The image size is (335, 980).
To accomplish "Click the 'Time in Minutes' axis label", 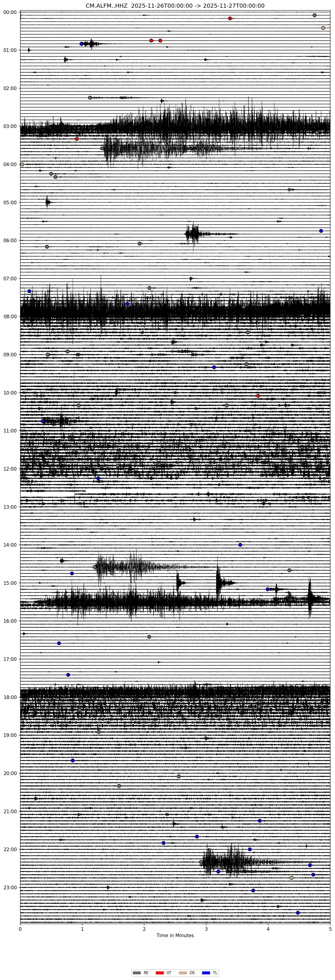I will tap(175, 936).
